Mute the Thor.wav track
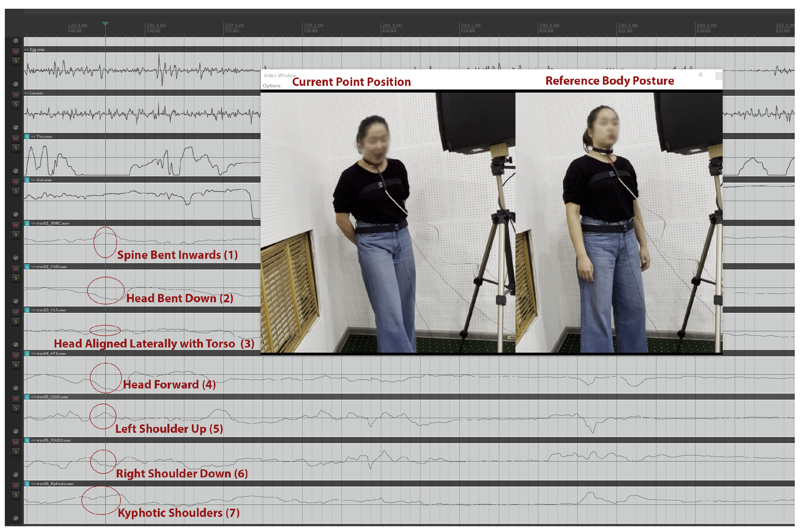Viewport: 802px width, 532px height. click(16, 139)
